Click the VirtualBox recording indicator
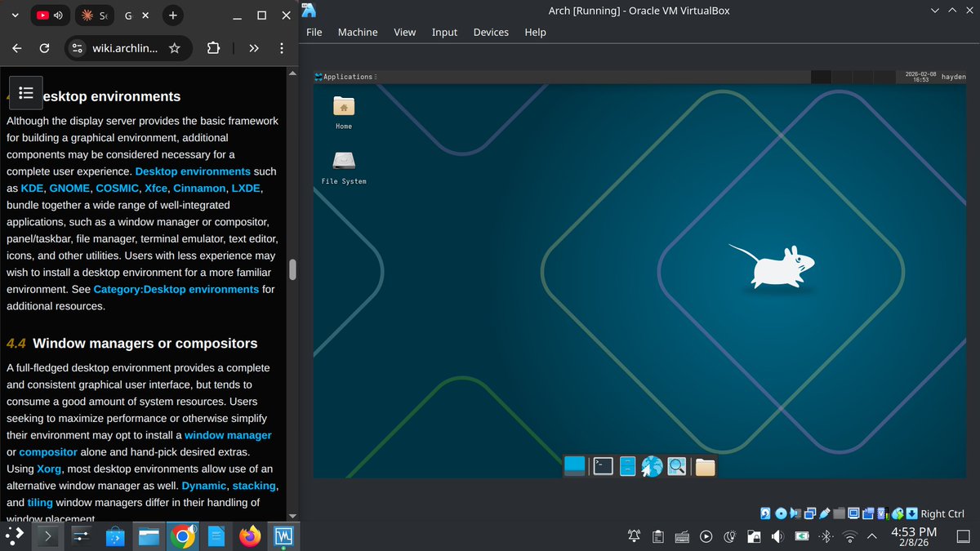This screenshot has width=980, height=551. pyautogui.click(x=868, y=513)
